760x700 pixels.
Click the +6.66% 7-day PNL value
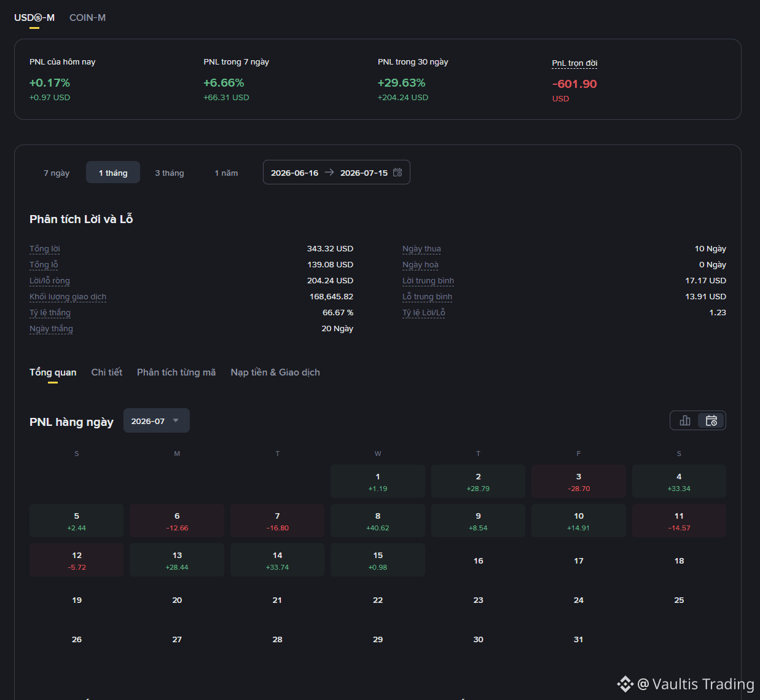224,83
